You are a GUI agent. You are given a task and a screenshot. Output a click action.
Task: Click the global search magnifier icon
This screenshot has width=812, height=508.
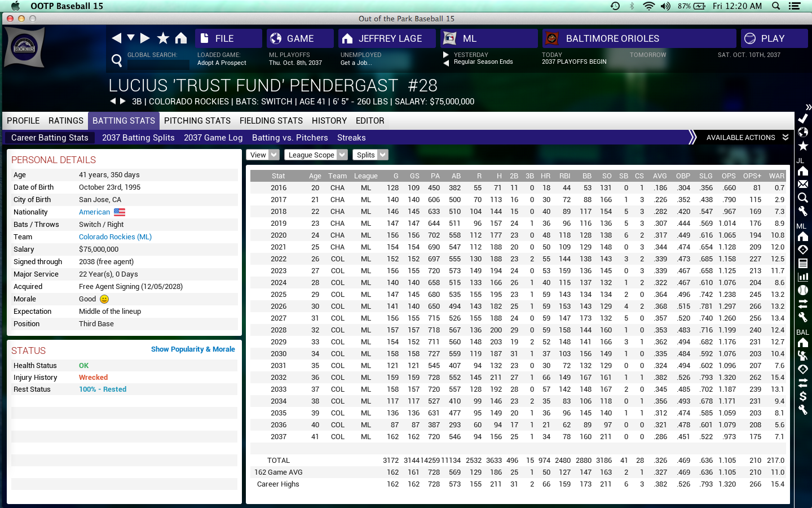coord(117,60)
